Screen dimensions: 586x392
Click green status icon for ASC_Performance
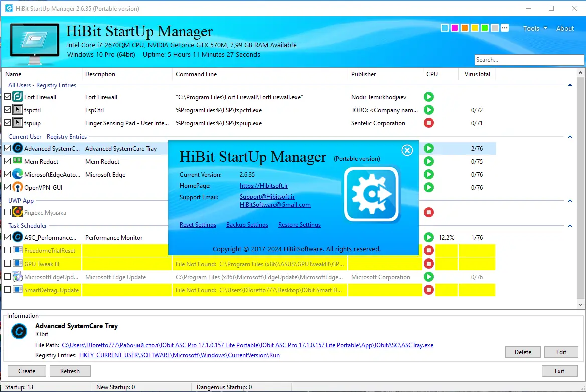pos(429,237)
